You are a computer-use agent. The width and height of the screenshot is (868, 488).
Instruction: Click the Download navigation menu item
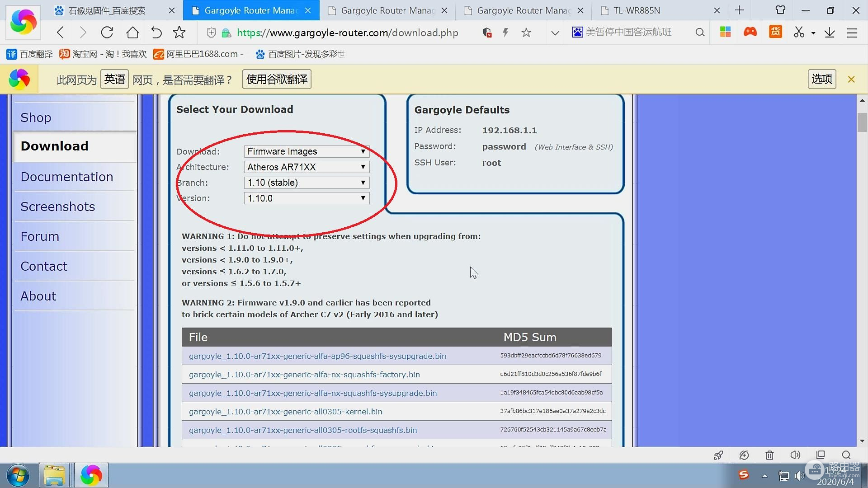(x=55, y=145)
